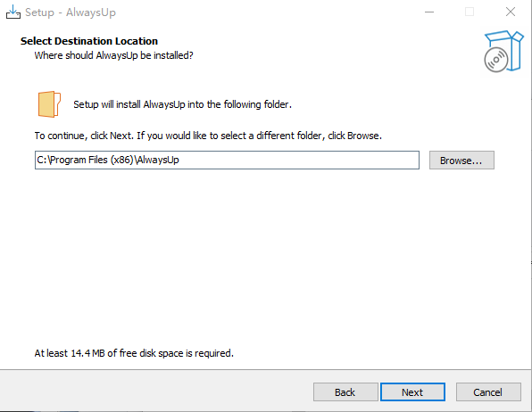Minimize the AlwaysUp setup window
The width and height of the screenshot is (532, 412).
pyautogui.click(x=429, y=12)
